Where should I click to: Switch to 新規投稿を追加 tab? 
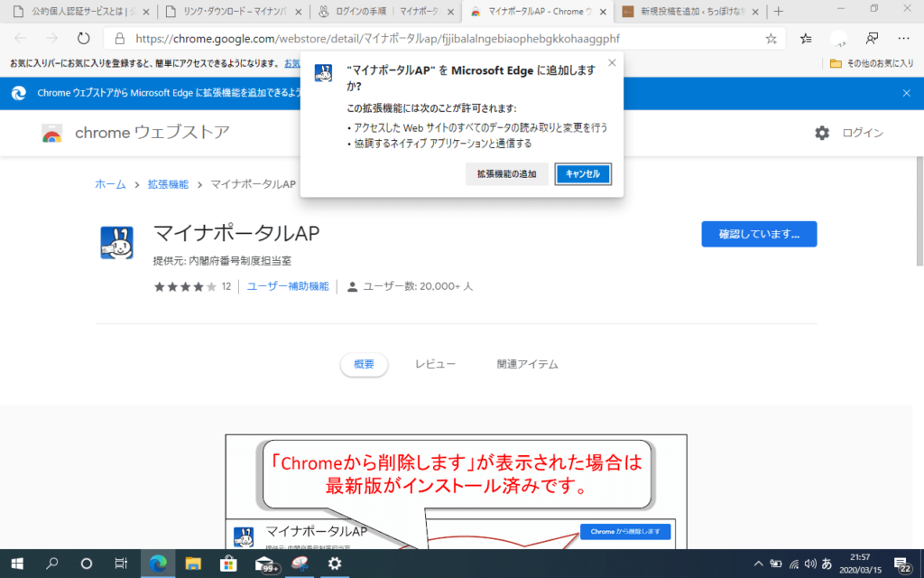690,12
